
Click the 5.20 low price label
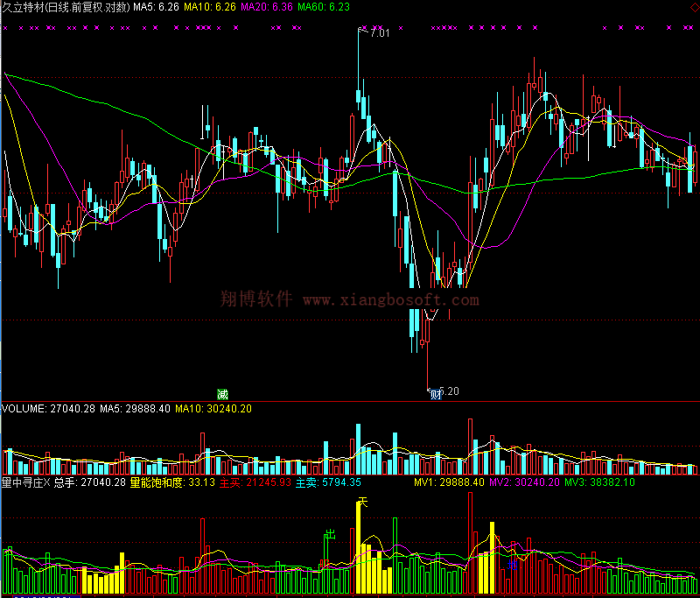pos(450,391)
